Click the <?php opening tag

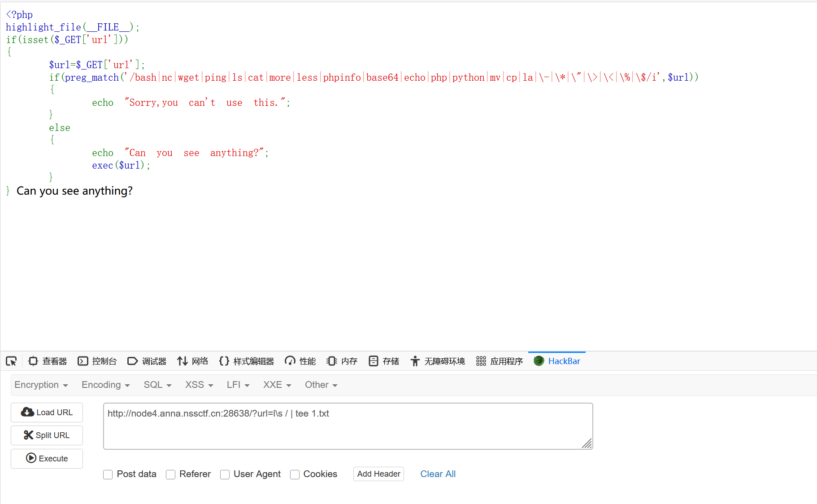(19, 14)
